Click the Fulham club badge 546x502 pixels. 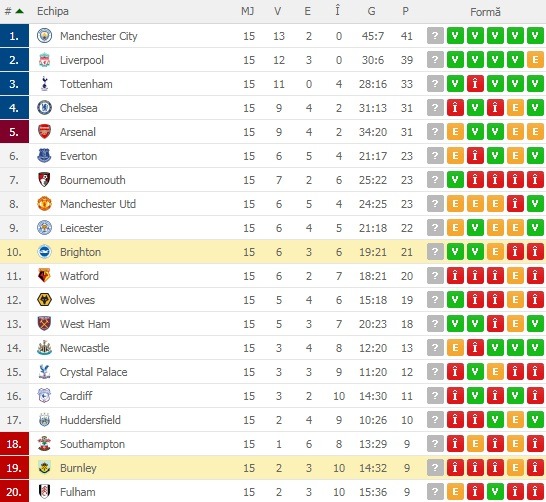44,492
